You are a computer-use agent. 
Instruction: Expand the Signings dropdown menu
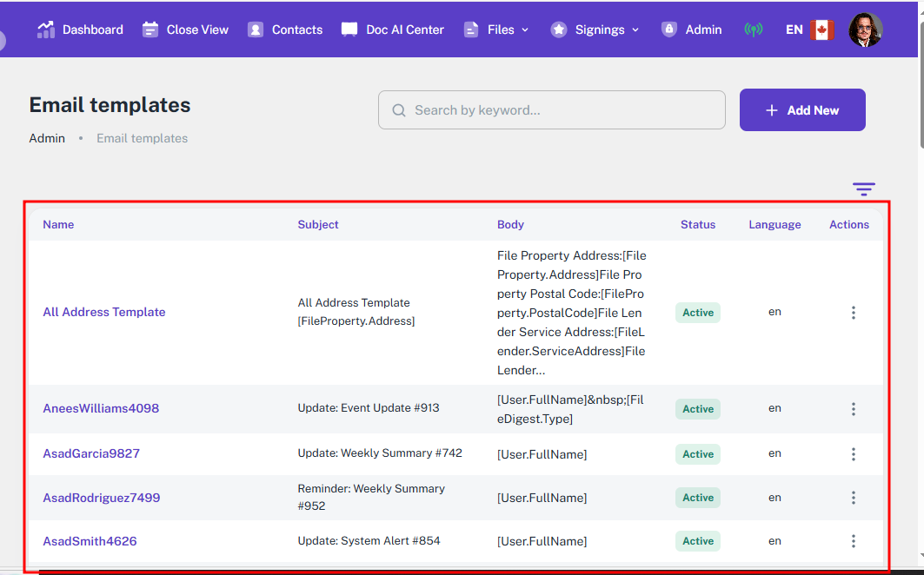[595, 30]
